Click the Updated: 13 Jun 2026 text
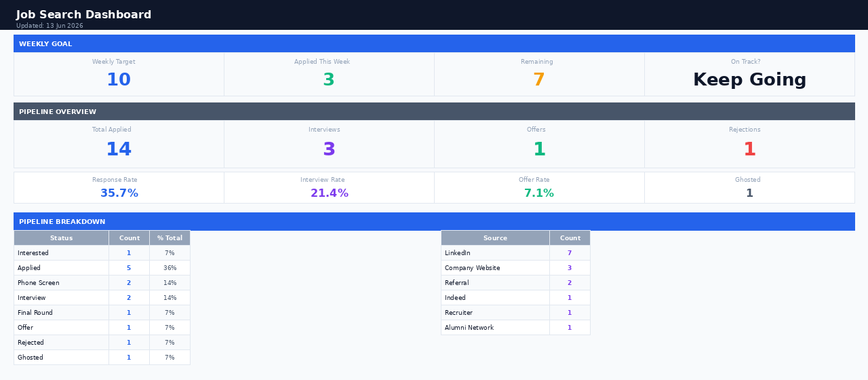Image resolution: width=868 pixels, height=380 pixels. tap(50, 26)
